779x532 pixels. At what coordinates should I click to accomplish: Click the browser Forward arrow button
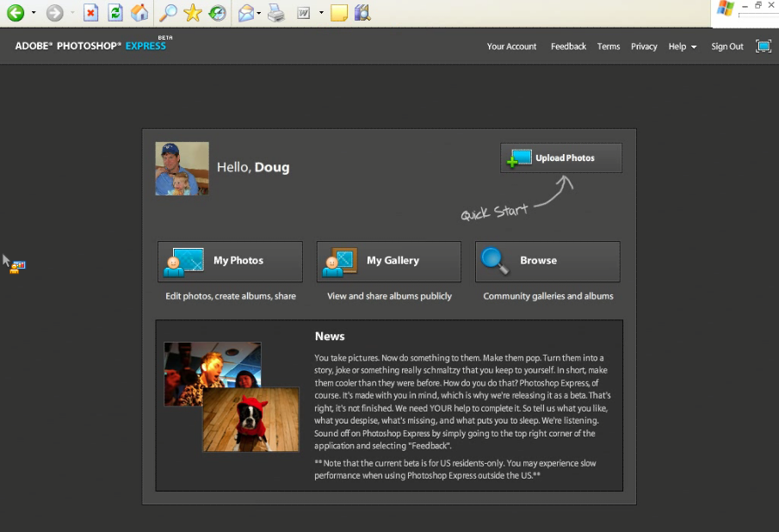[x=54, y=12]
